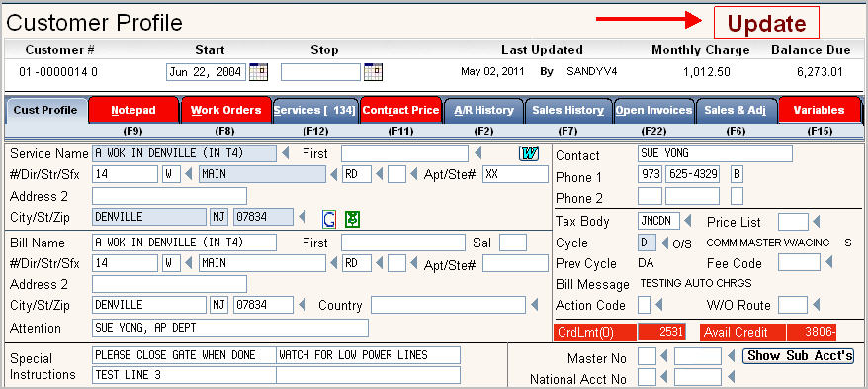Click the empty Stop date field
The width and height of the screenshot is (868, 389).
click(x=320, y=72)
